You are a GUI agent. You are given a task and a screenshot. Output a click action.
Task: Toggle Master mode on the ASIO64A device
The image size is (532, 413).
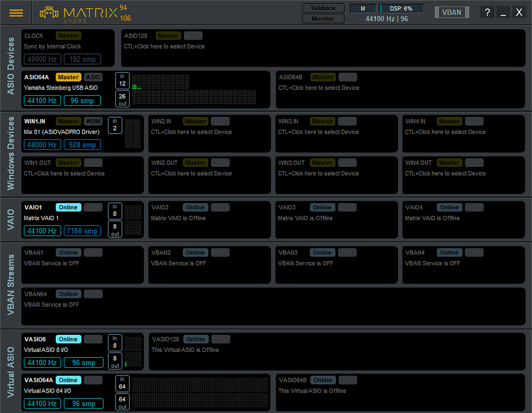(x=68, y=77)
